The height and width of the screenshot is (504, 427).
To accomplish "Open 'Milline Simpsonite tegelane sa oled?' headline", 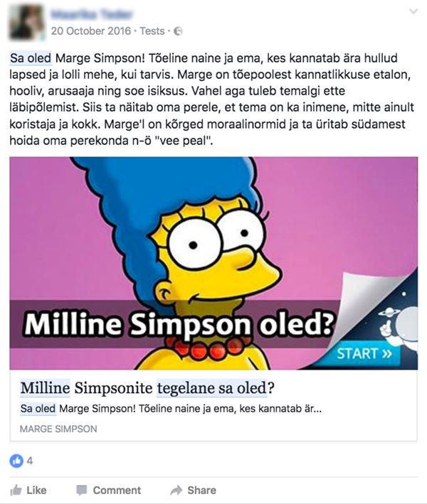I will click(x=147, y=387).
